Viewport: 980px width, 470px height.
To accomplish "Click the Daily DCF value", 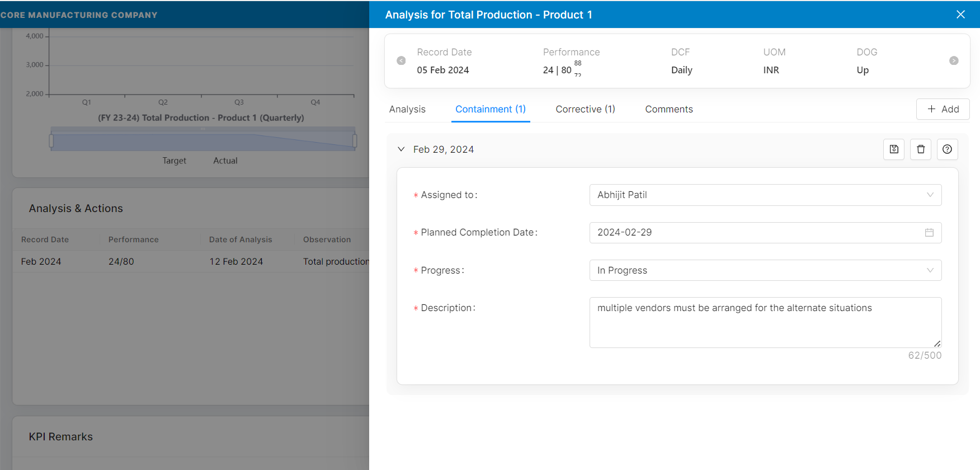I will [x=682, y=70].
